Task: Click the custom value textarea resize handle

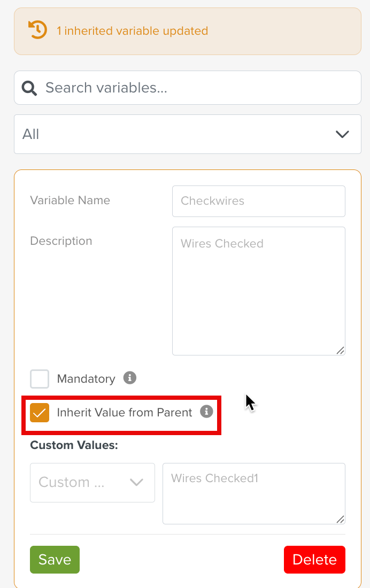Action: click(340, 519)
